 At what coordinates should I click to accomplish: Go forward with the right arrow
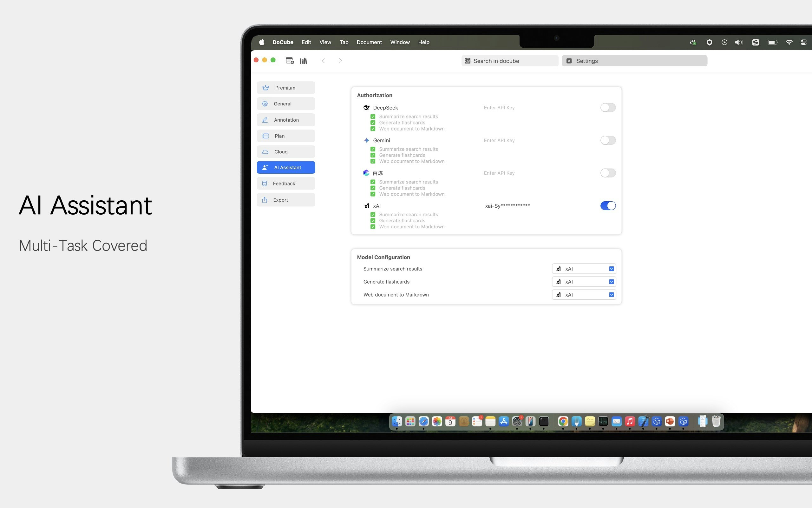point(341,61)
